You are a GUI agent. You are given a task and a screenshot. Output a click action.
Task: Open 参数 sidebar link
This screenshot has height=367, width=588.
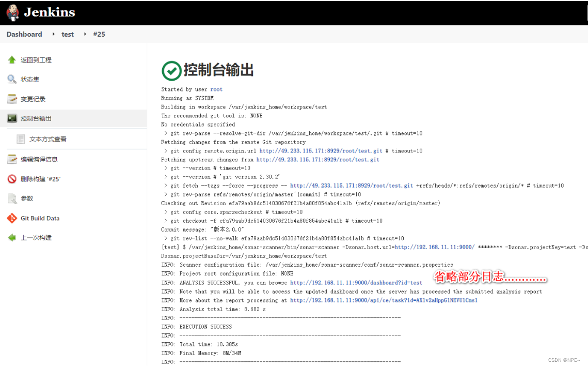27,198
